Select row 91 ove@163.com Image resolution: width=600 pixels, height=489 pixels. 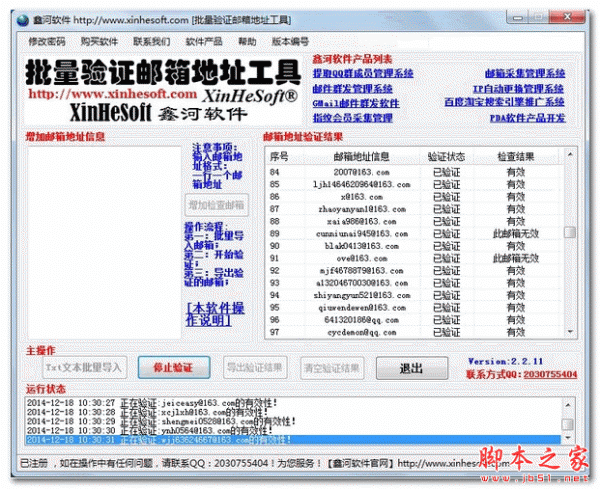tap(415, 258)
